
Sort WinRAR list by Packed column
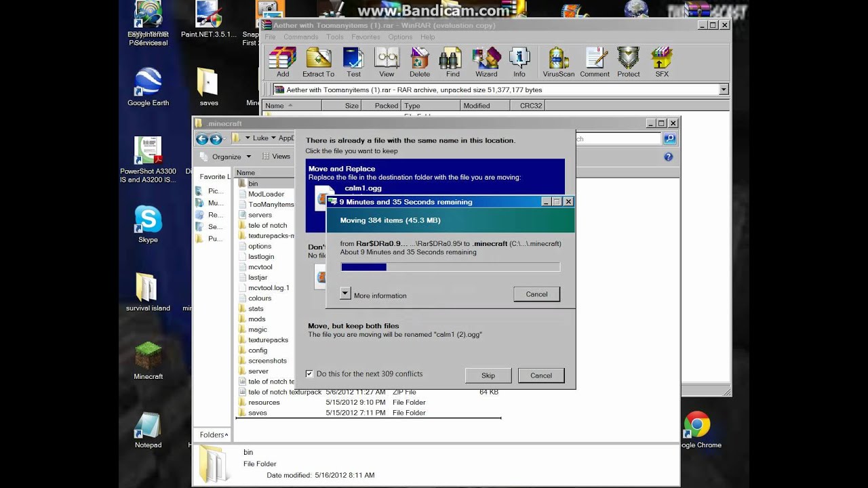click(381, 105)
